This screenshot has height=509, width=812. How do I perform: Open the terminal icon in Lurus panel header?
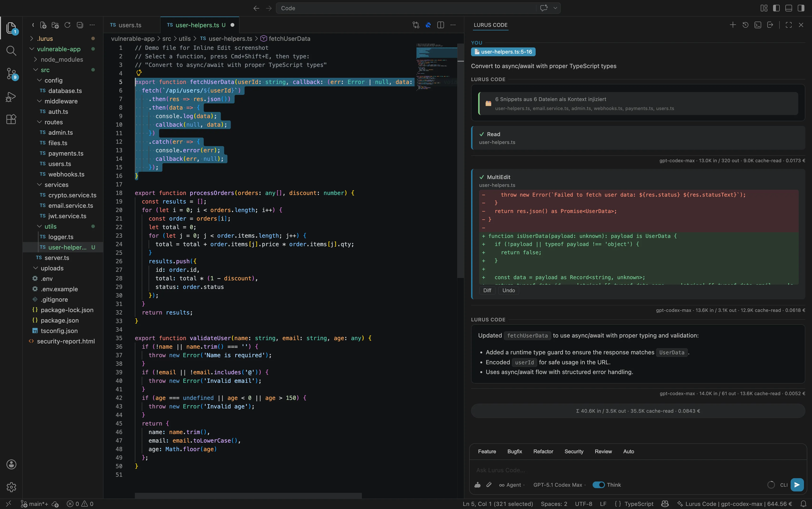[758, 25]
